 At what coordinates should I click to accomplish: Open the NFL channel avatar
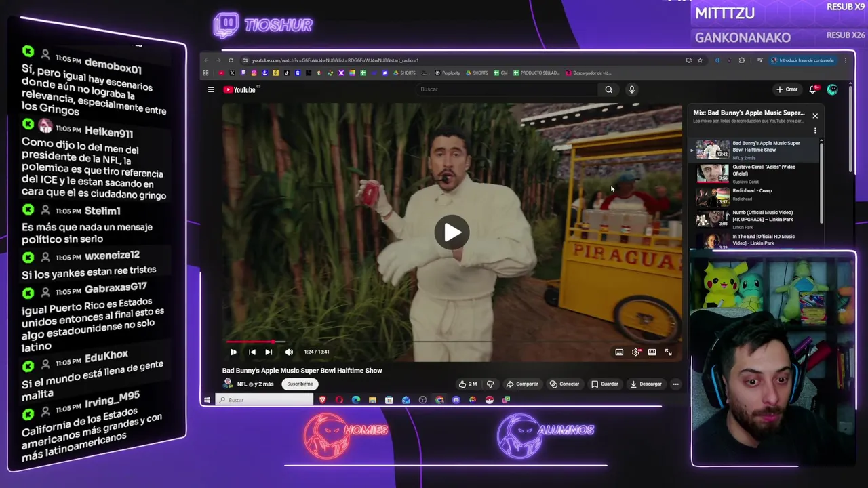[x=228, y=384]
